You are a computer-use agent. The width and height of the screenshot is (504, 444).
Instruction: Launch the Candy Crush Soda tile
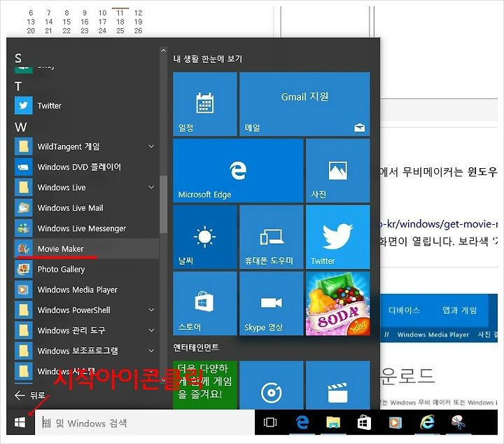pos(338,304)
